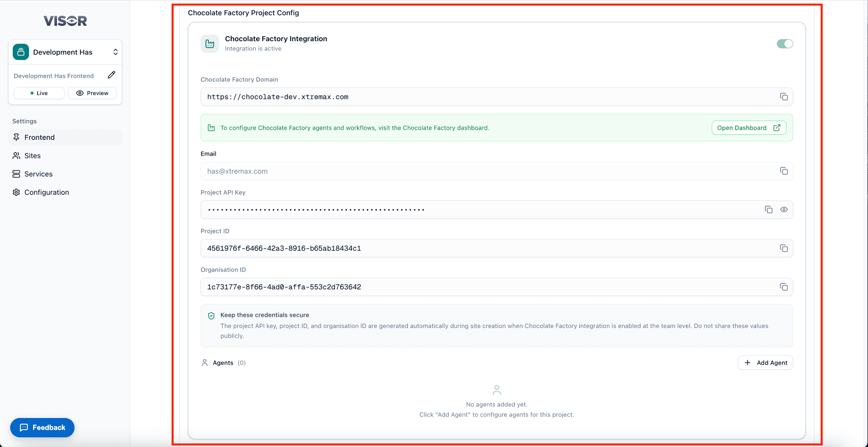Copy the Project ID value
Image resolution: width=868 pixels, height=447 pixels.
[x=784, y=248]
